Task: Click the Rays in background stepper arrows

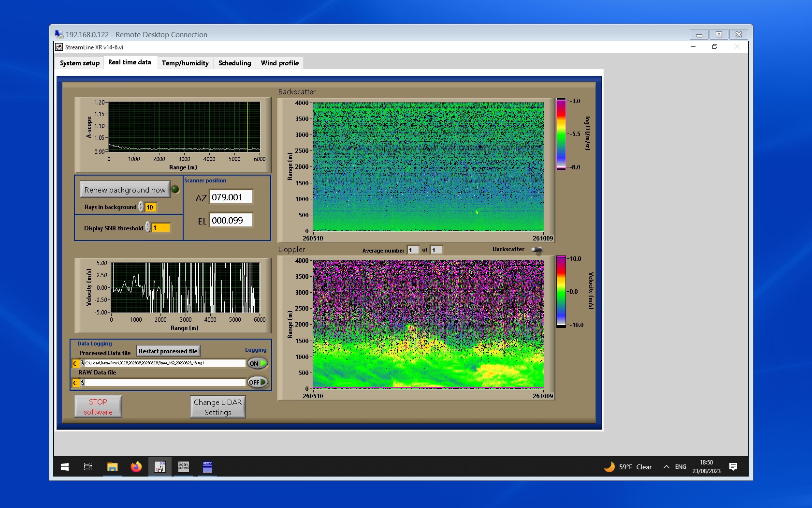Action: pyautogui.click(x=141, y=207)
